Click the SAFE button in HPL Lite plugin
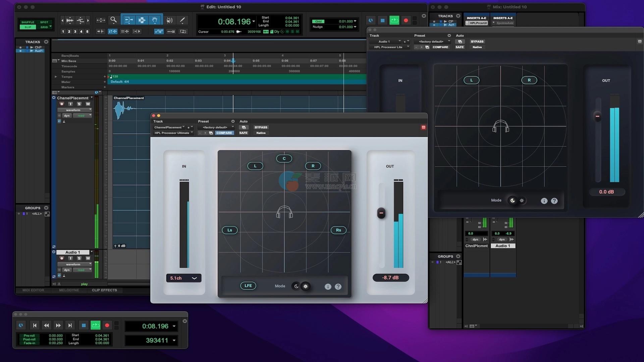Viewport: 644px width, 362px height. pos(460,47)
